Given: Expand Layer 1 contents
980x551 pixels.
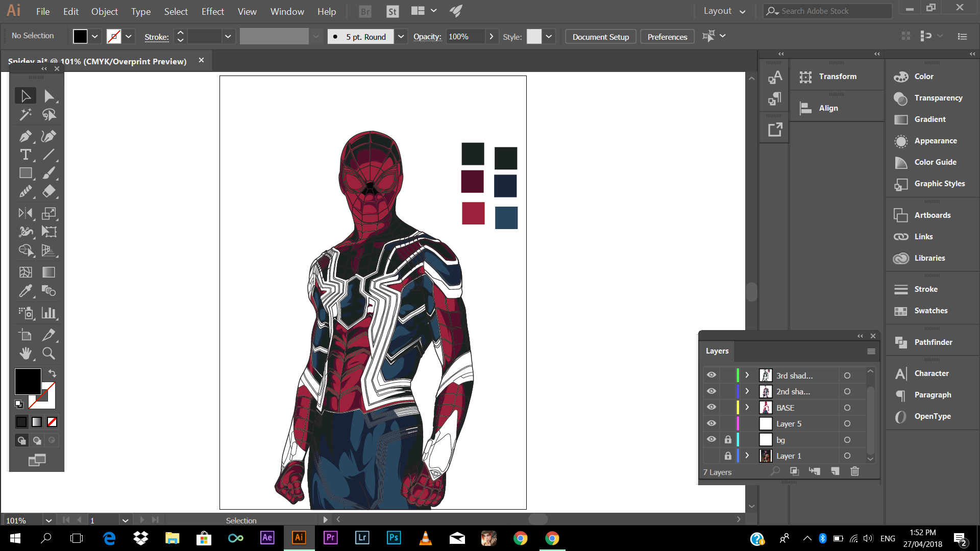Looking at the screenshot, I should coord(747,456).
